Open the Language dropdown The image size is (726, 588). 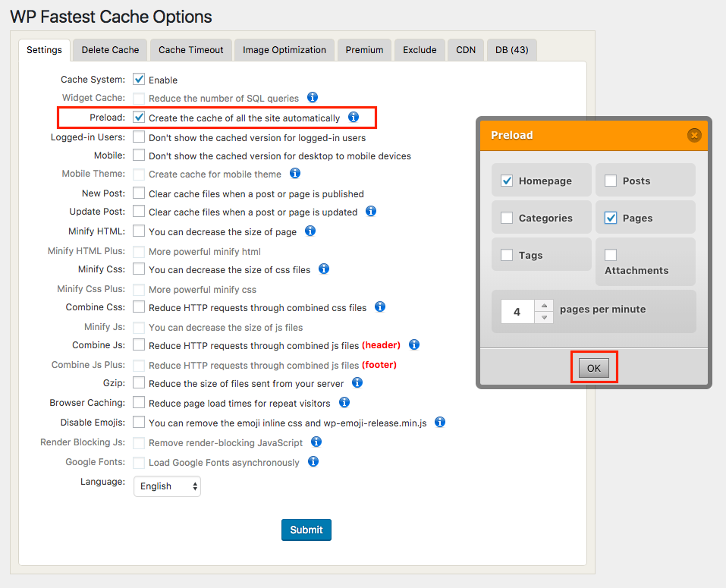[x=167, y=486]
